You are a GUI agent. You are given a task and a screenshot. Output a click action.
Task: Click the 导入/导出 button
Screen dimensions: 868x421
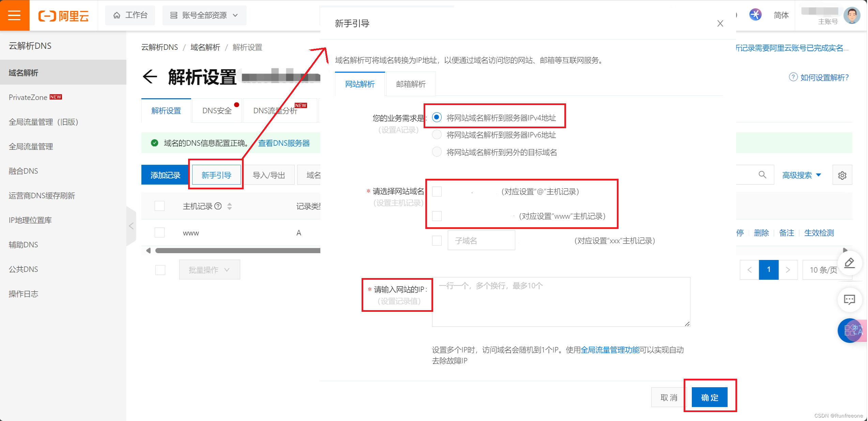click(x=269, y=175)
